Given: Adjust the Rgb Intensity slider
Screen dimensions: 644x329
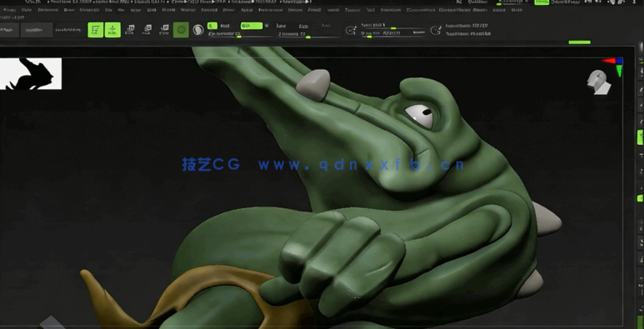Looking at the screenshot, I should tap(240, 35).
